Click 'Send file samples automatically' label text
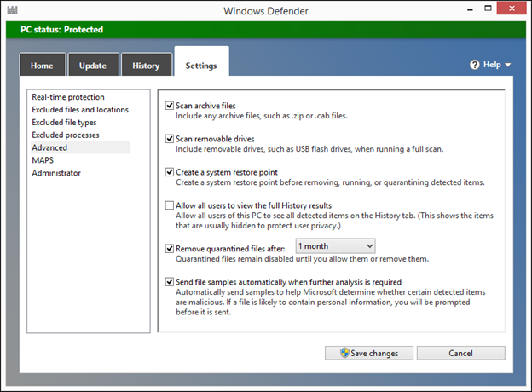 pos(288,282)
